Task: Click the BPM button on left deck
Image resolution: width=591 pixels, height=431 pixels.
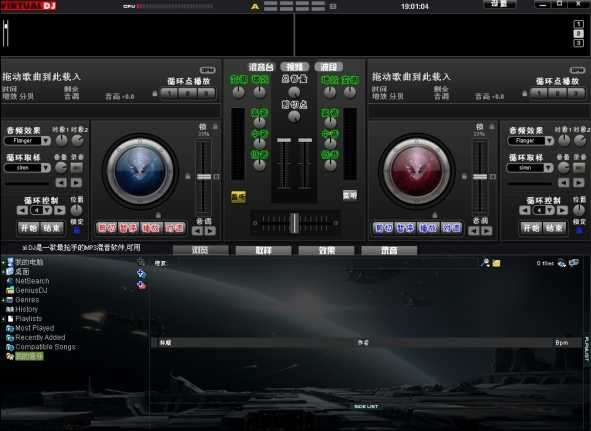Action: [x=208, y=70]
